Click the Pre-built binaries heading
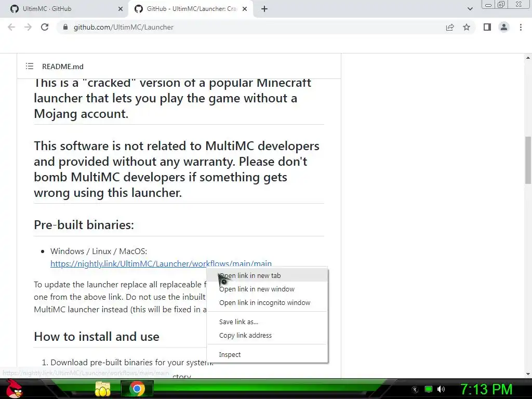Image resolution: width=532 pixels, height=399 pixels. [x=84, y=224]
